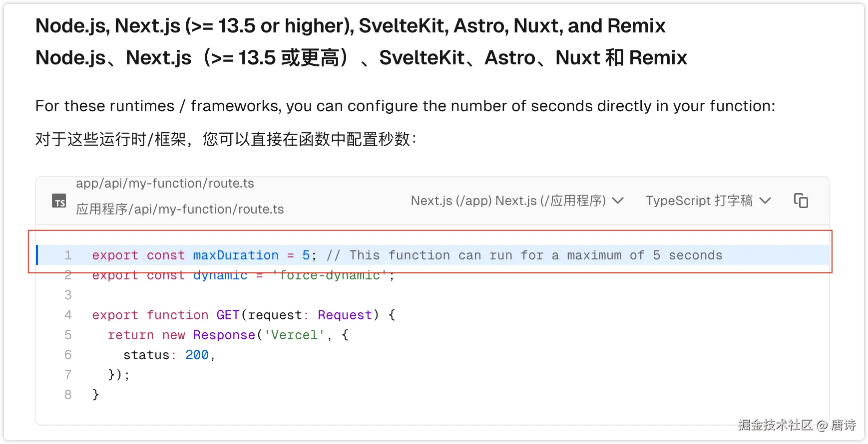Click the Chinese Node.js、Next.js heading
Viewport: 868px width, 444px height.
(361, 58)
